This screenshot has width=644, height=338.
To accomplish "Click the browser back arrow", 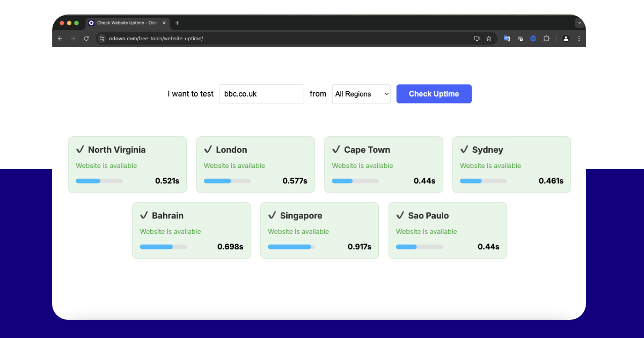I will (60, 39).
